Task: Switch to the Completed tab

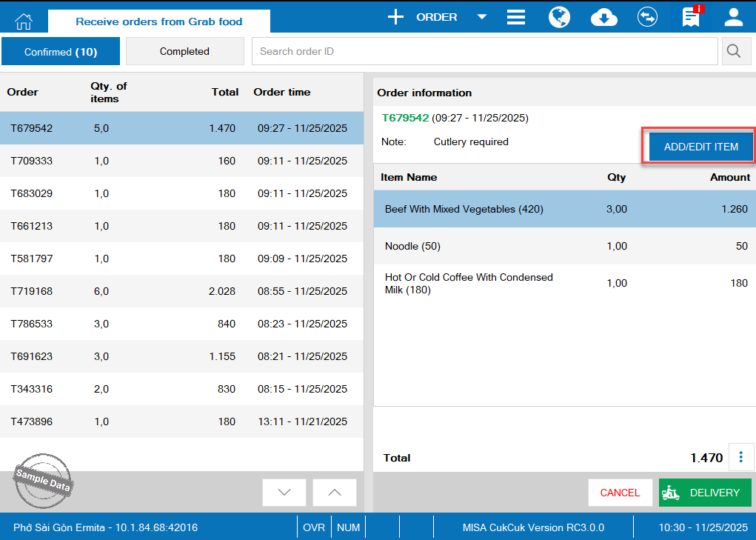Action: (x=184, y=52)
